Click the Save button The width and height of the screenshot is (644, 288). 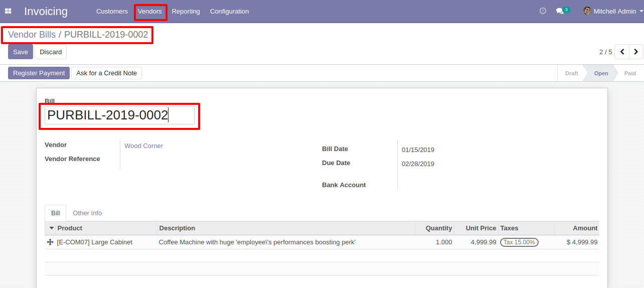click(x=21, y=52)
